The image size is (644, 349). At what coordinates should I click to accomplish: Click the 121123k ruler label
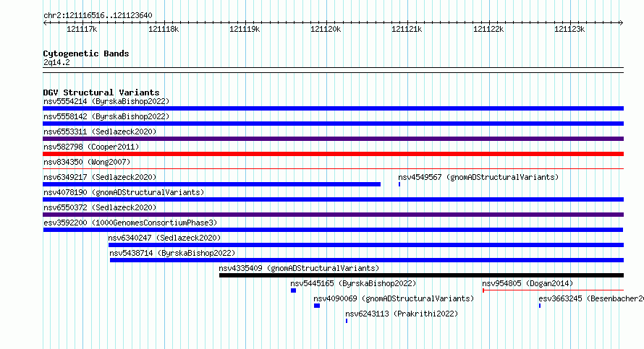click(x=569, y=29)
